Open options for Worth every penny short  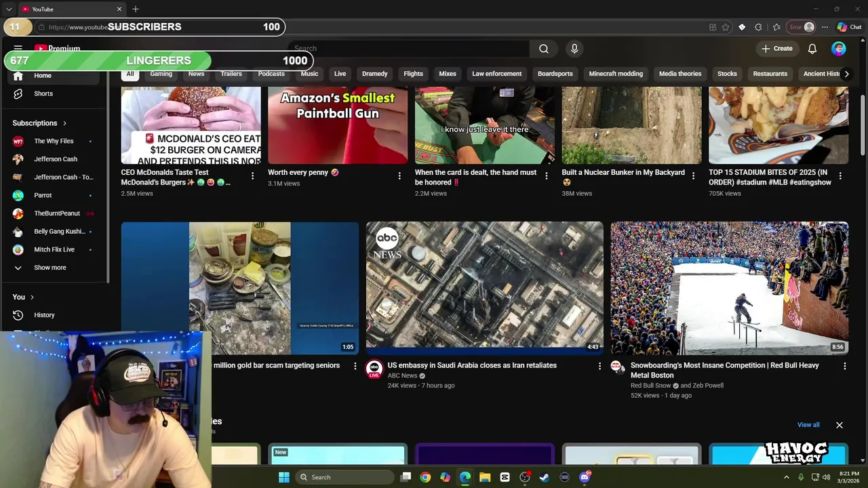pyautogui.click(x=399, y=176)
